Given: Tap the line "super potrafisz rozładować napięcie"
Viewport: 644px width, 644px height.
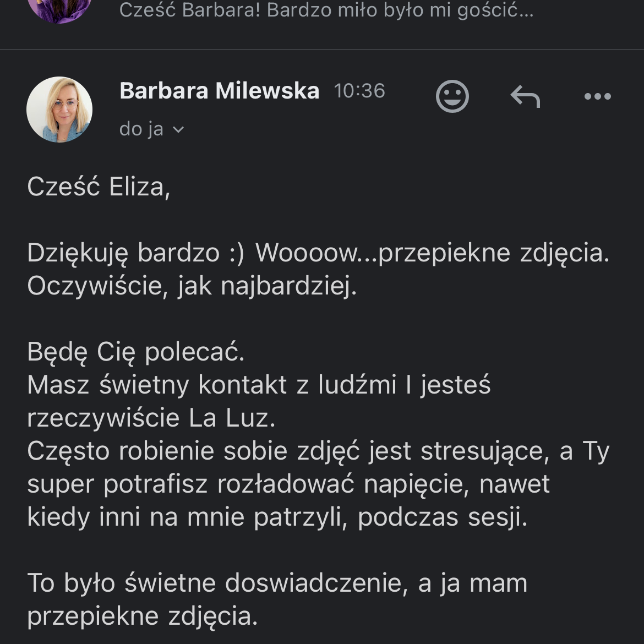Looking at the screenshot, I should [288, 484].
